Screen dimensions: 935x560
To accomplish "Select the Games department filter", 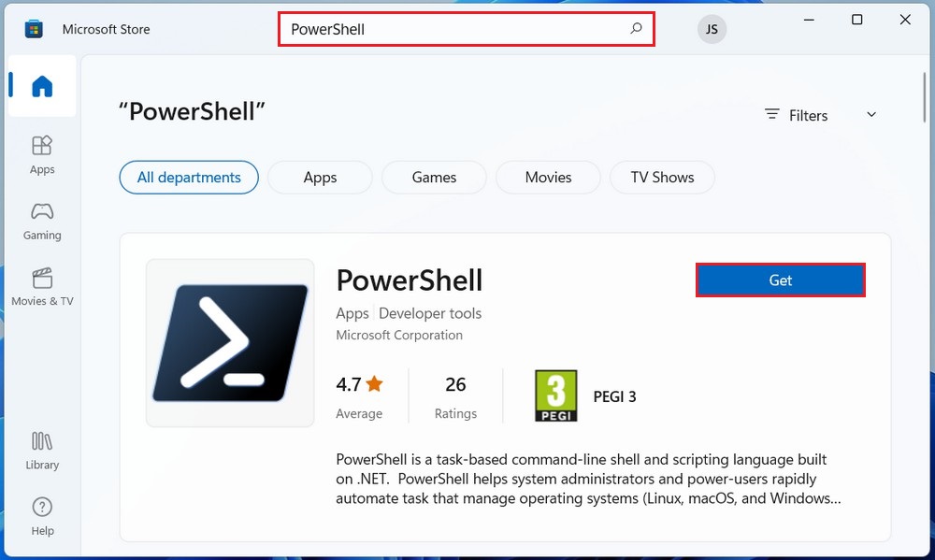I will (x=434, y=177).
